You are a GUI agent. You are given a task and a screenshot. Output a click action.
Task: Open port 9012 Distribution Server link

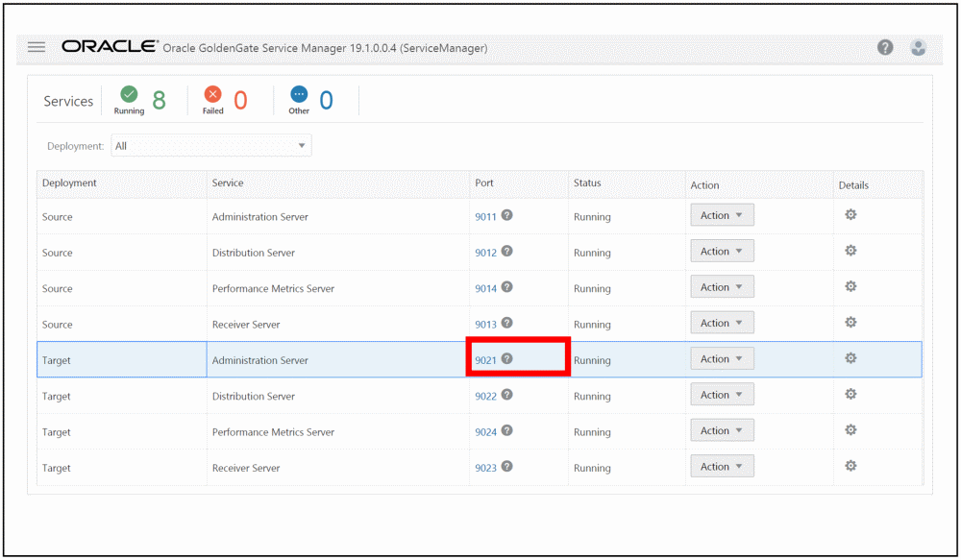click(485, 253)
